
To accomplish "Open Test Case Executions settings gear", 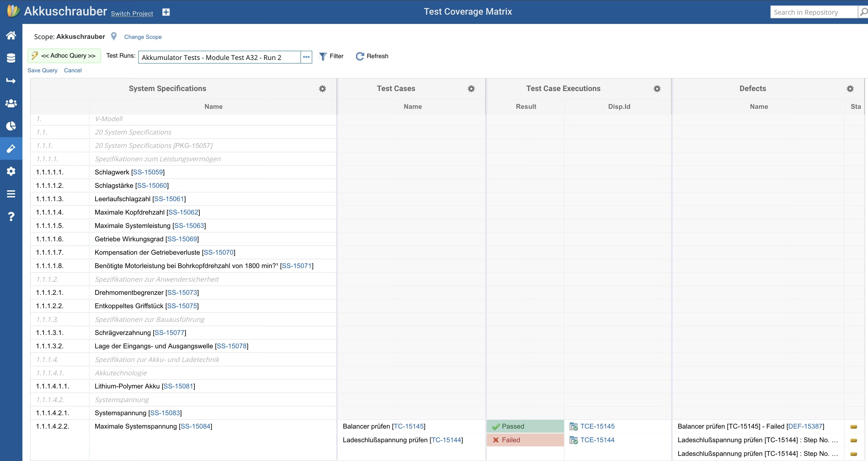I will [657, 88].
